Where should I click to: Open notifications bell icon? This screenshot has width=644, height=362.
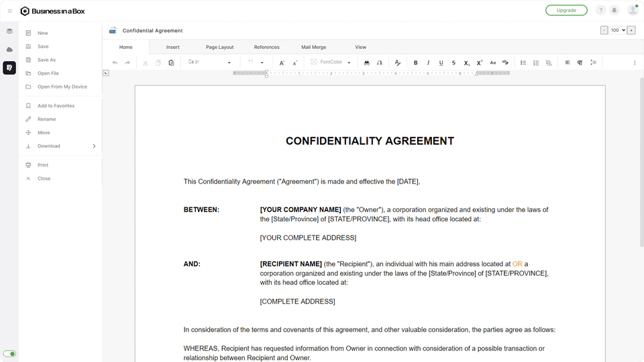point(614,10)
